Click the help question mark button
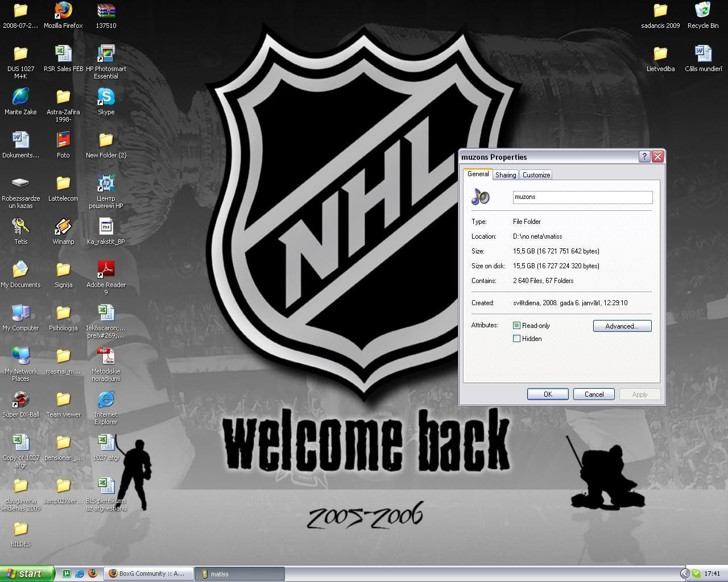The height and width of the screenshot is (582, 728). coord(644,157)
